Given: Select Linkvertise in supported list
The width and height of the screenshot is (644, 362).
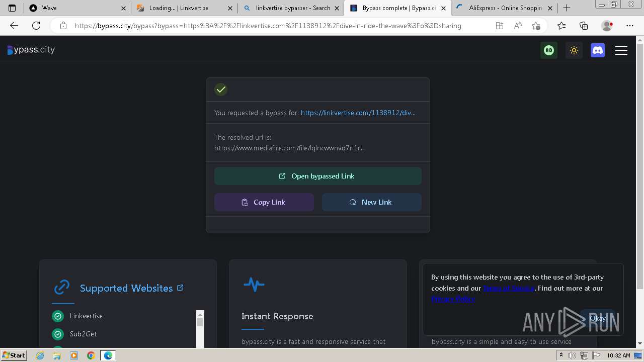Looking at the screenshot, I should click(86, 316).
